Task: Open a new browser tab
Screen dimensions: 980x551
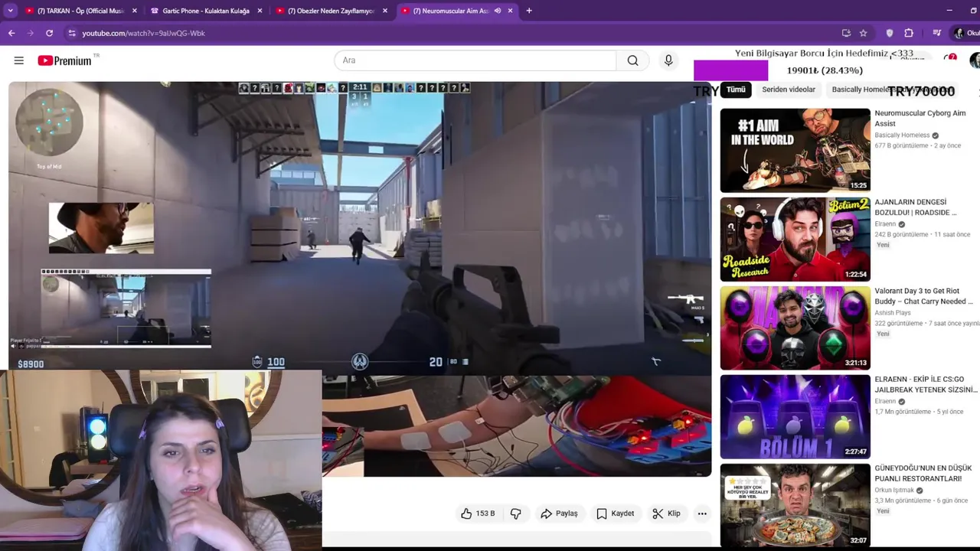Action: click(529, 11)
